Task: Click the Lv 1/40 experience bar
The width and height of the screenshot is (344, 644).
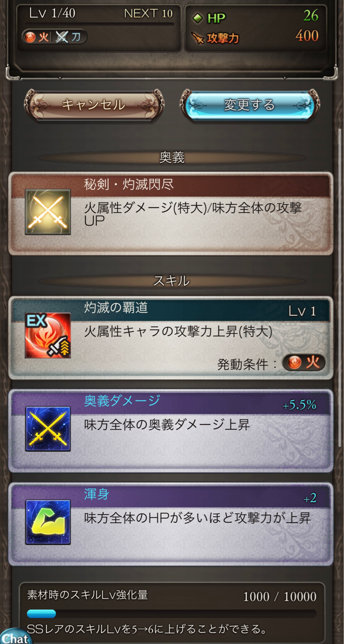Action: (x=99, y=24)
